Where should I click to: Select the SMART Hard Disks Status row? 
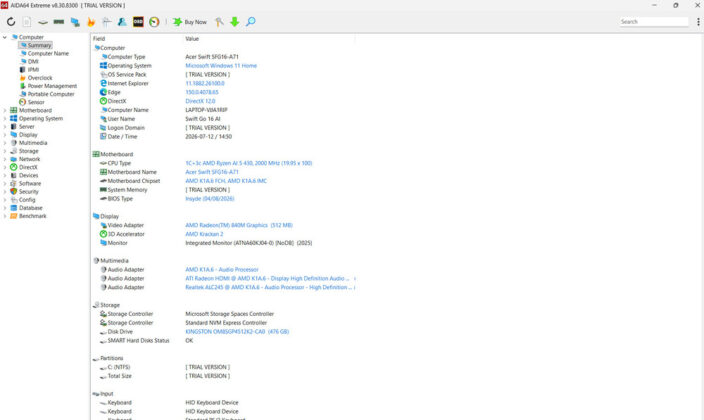click(x=223, y=340)
